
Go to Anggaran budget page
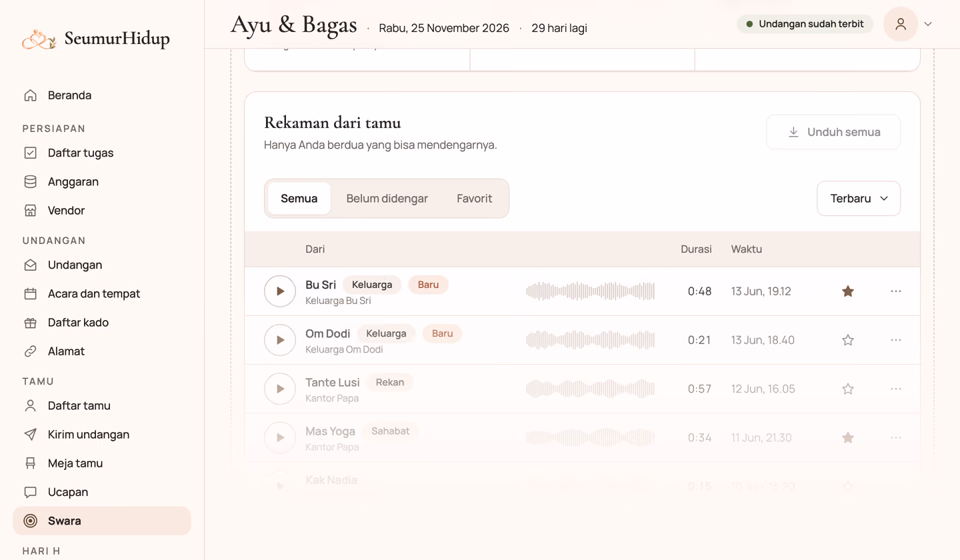(101, 181)
